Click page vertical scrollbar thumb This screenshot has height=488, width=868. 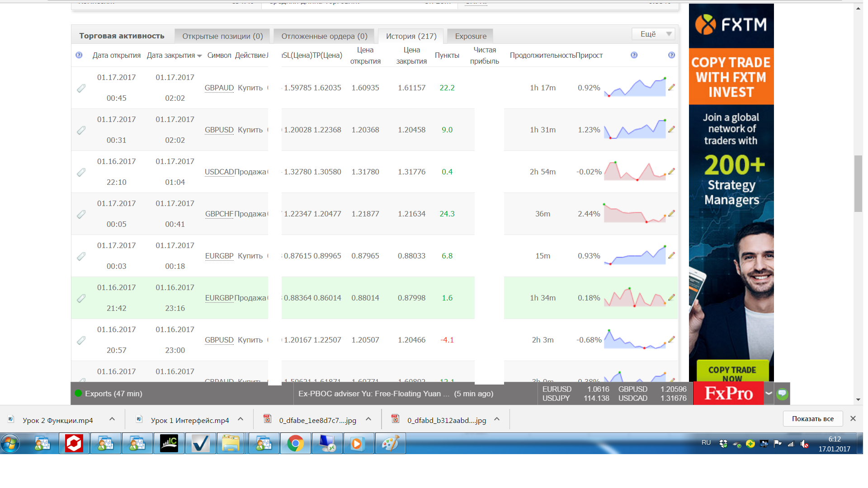click(858, 183)
